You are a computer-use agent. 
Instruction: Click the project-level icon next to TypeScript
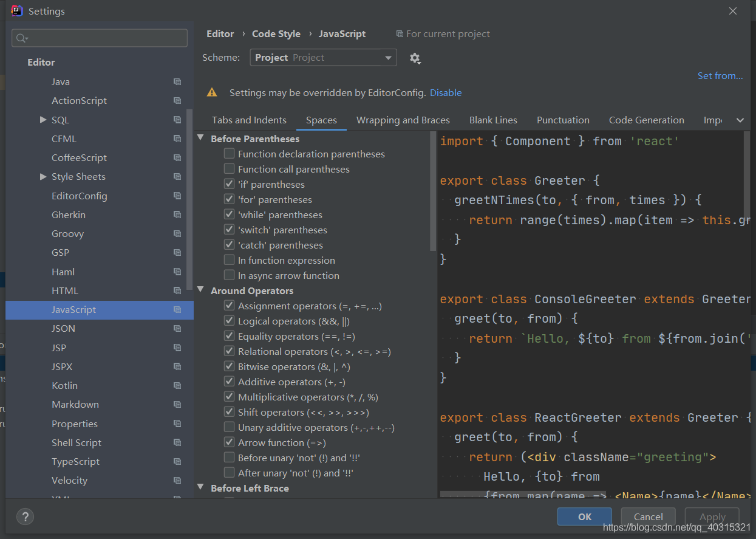(x=177, y=462)
